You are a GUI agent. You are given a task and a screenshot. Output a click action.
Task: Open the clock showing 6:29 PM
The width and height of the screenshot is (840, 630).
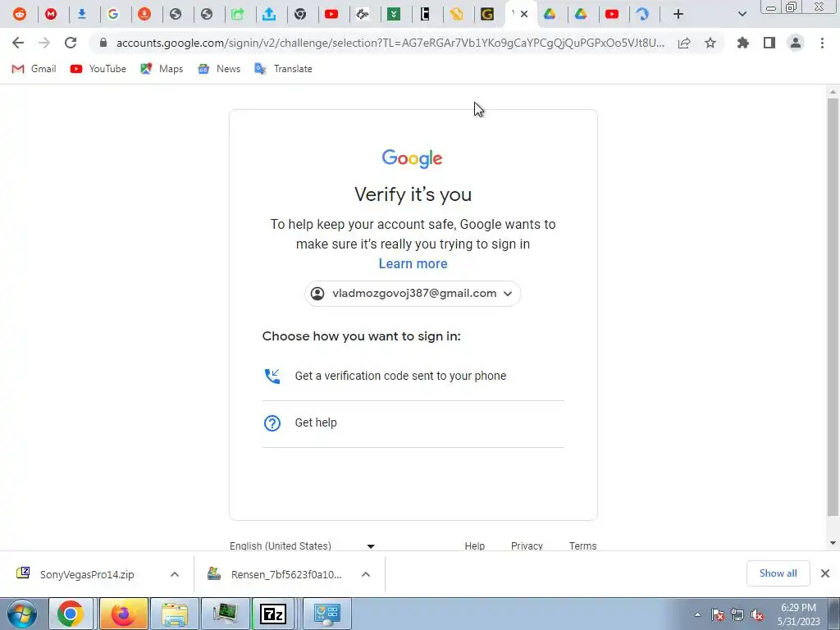(798, 614)
